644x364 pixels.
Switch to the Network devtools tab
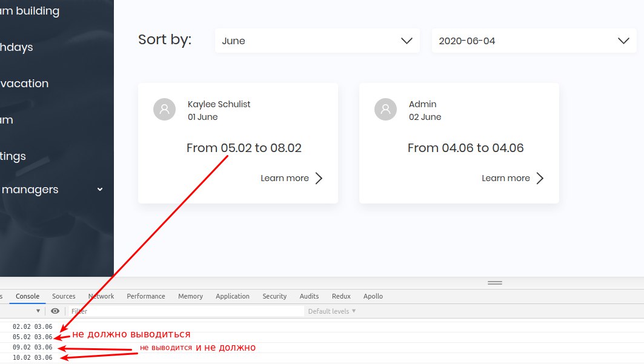pyautogui.click(x=101, y=296)
